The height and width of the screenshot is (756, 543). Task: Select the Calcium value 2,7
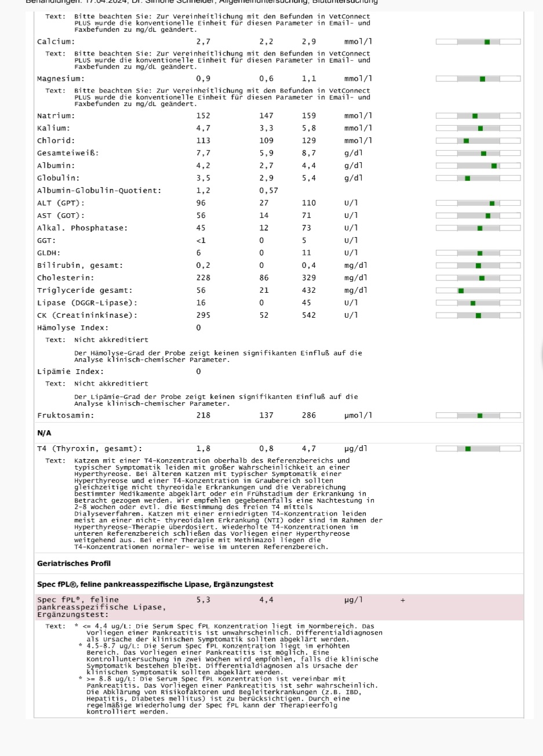(203, 42)
